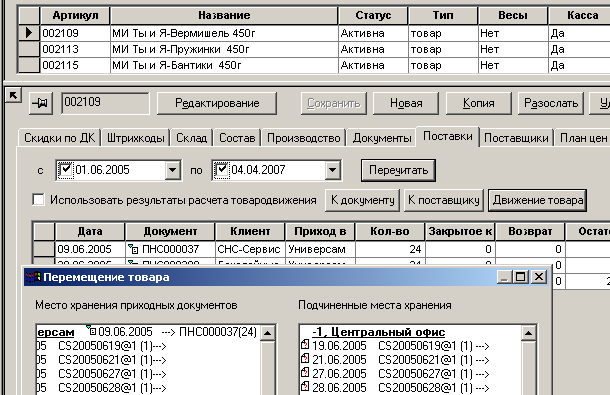Click the Кол-во column header
This screenshot has height=395, width=610.
click(x=390, y=231)
